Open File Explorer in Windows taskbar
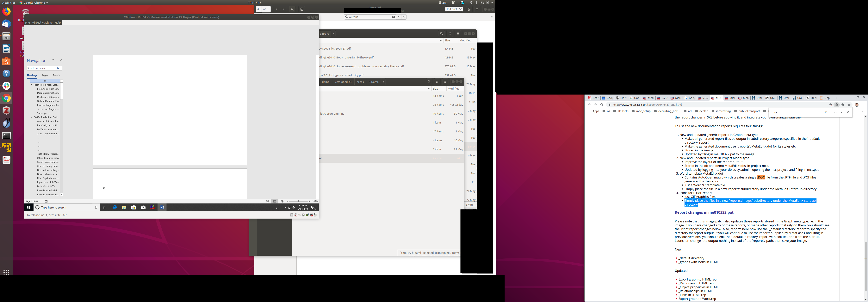The image size is (868, 302). (124, 207)
